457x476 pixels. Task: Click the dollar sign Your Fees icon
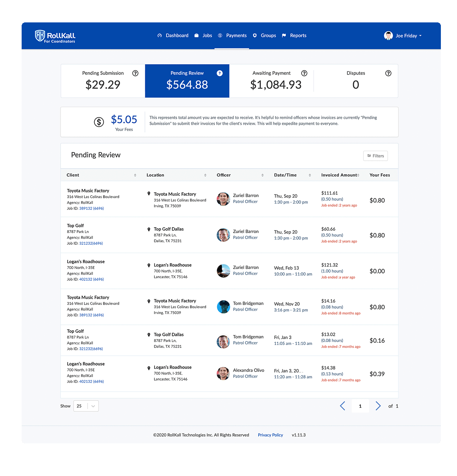pos(99,122)
